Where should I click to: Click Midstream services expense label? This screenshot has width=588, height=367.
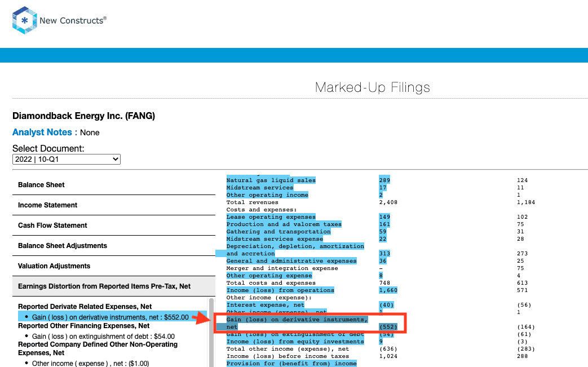tap(275, 239)
